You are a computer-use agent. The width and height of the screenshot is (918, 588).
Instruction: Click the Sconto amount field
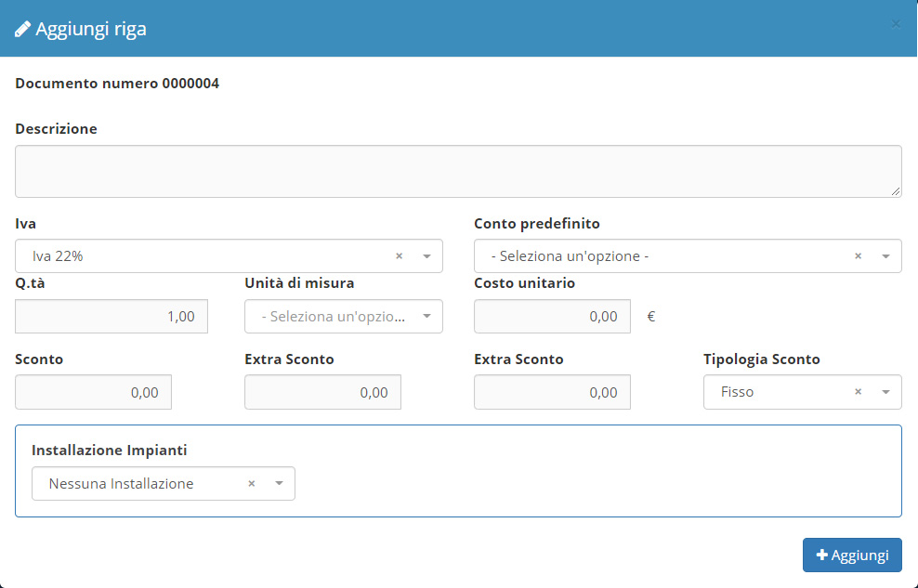point(94,393)
